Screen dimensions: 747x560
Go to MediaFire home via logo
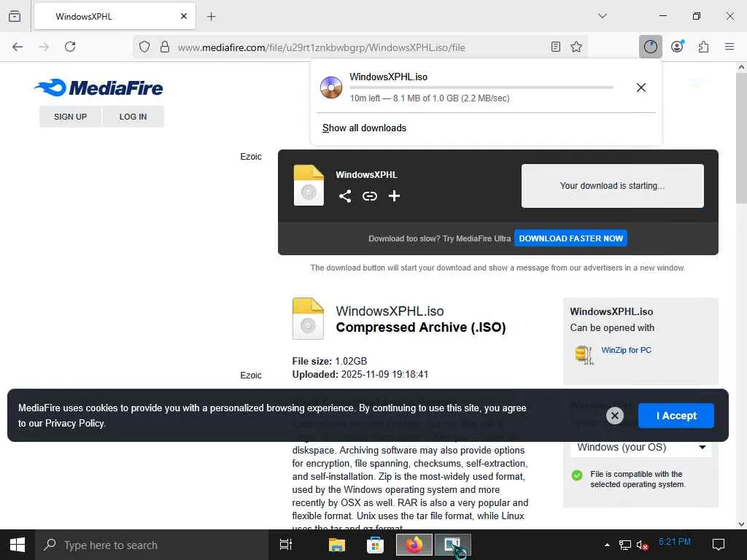pyautogui.click(x=98, y=87)
